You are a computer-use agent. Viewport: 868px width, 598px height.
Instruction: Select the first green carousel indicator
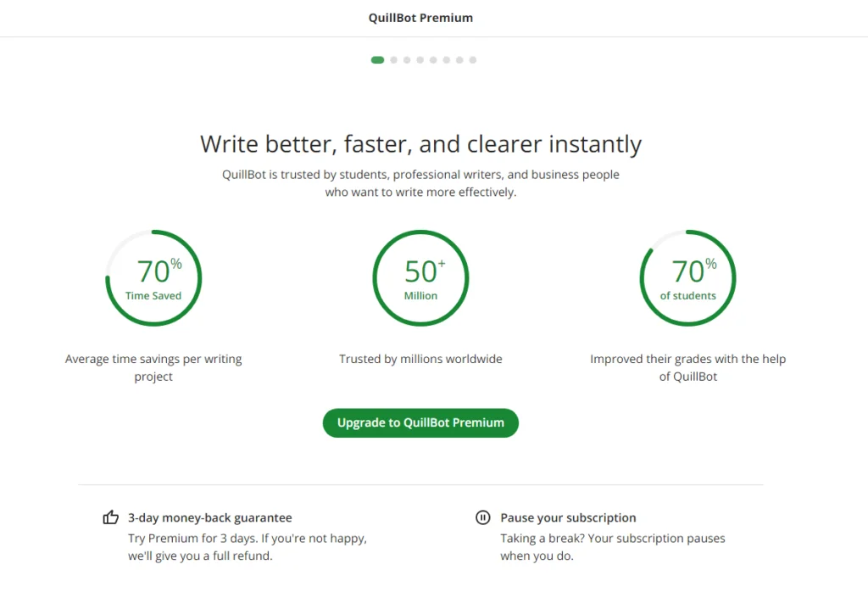coord(377,59)
